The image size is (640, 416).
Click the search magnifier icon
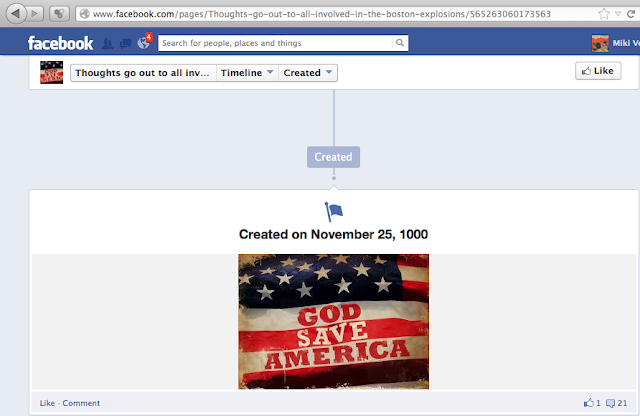click(400, 43)
